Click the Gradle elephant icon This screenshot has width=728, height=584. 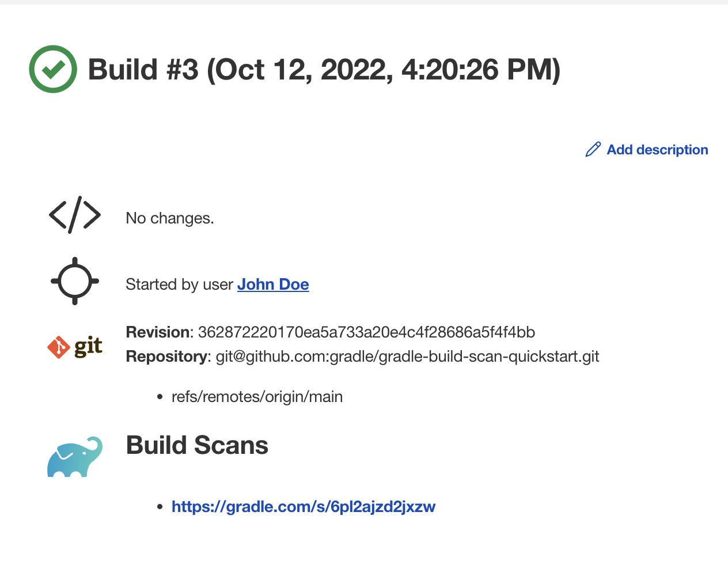pos(75,456)
